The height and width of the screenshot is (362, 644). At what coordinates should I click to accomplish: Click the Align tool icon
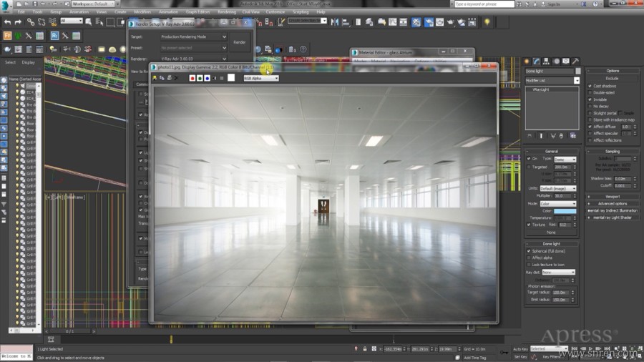(x=346, y=21)
